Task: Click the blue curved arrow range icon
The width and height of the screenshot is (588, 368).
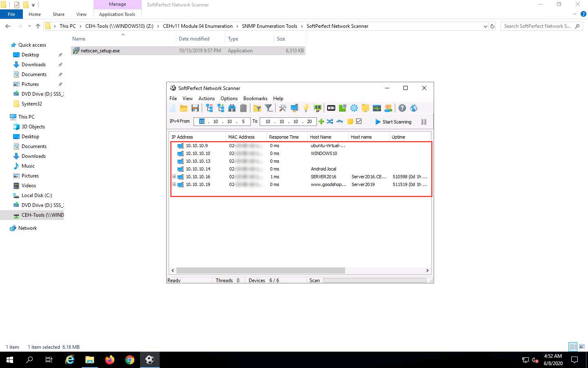Action: [340, 121]
